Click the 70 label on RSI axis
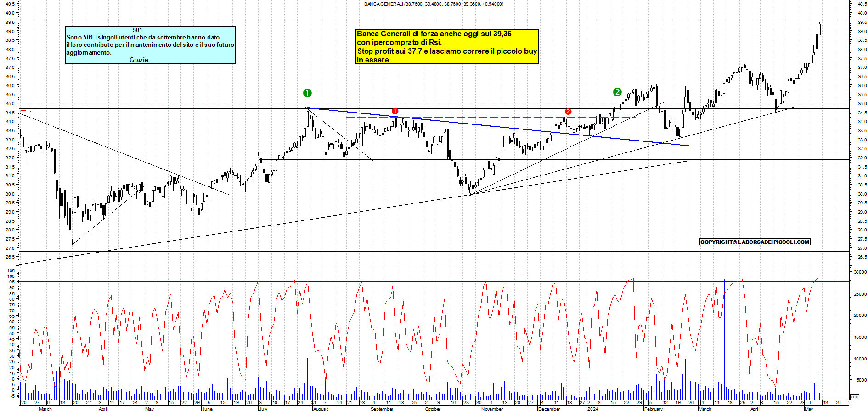 (x=13, y=310)
